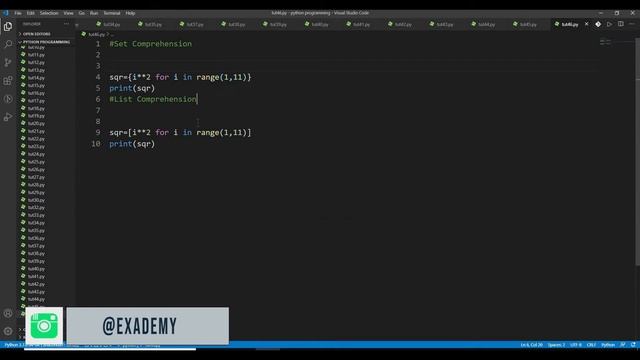Image resolution: width=640 pixels, height=360 pixels.
Task: Click line number 7 in gutter
Action: pos(98,110)
